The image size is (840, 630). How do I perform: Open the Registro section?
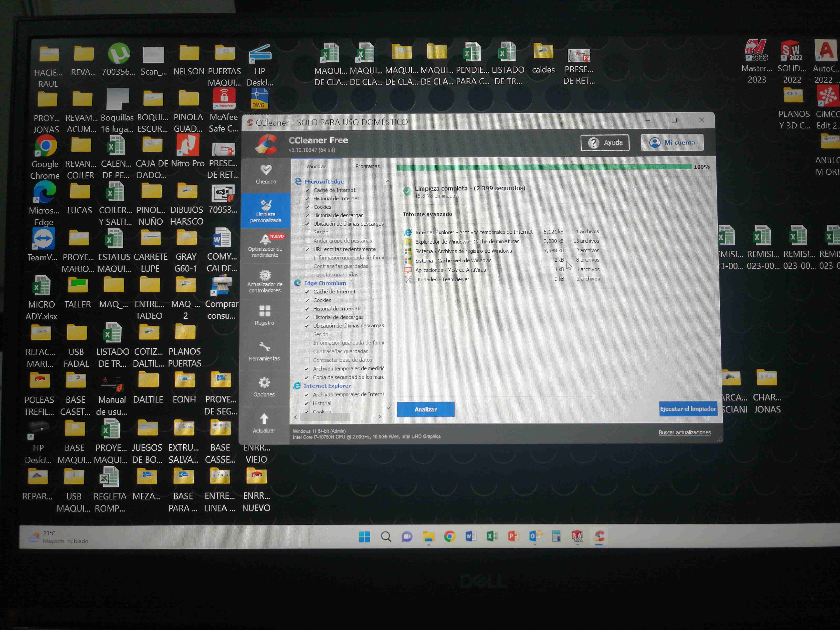tap(265, 315)
